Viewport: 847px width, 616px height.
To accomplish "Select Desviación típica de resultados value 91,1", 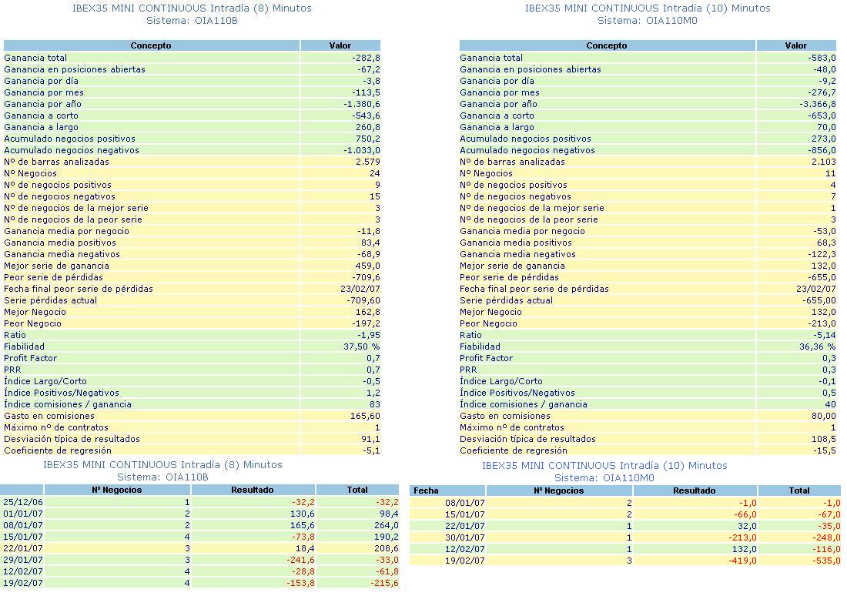I will [x=370, y=440].
